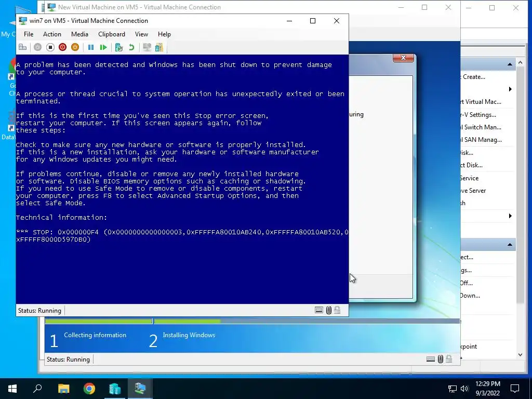The image size is (532, 399).
Task: Expand the submenu arrow below Create... in Actions
Action: 510,89
